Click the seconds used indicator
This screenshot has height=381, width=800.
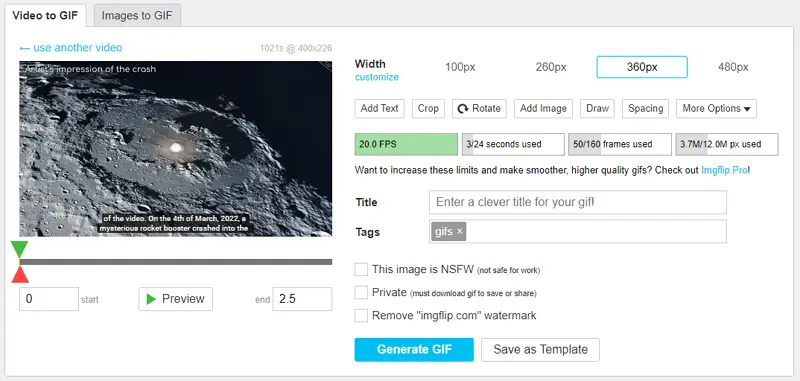coord(513,144)
